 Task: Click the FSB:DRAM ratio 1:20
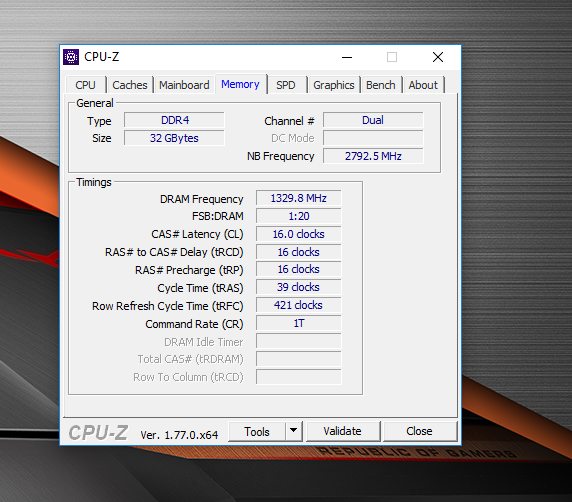coord(298,216)
